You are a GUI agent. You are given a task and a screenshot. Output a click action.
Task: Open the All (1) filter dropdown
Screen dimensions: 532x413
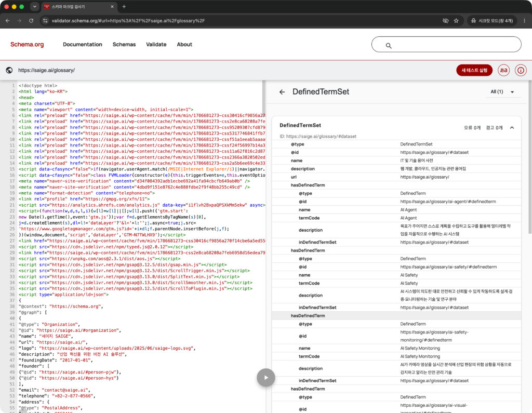coord(502,91)
